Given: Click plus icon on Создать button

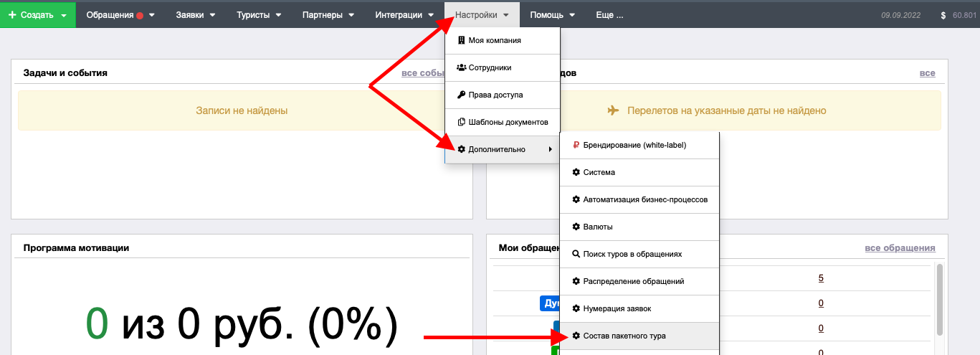Looking at the screenshot, I should [12, 14].
